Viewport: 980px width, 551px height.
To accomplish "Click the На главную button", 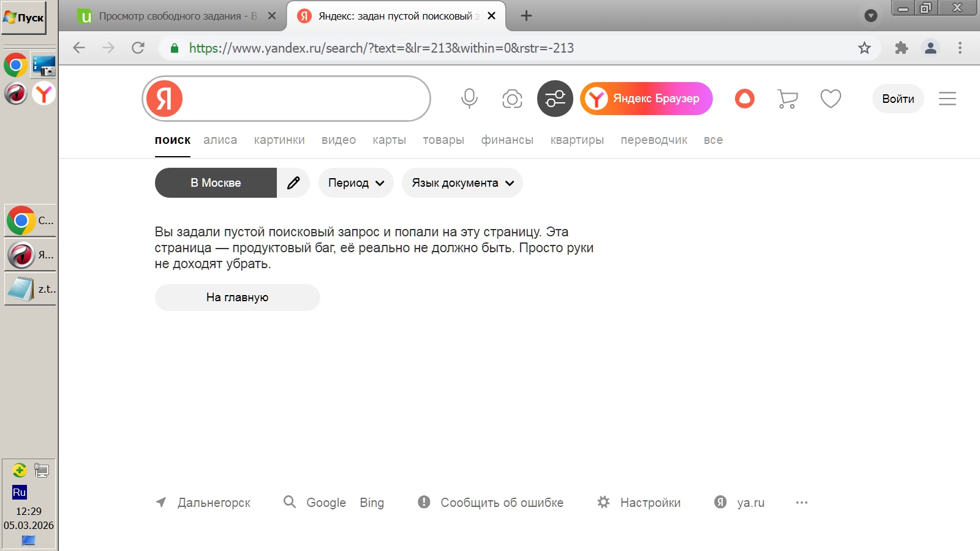I will click(237, 298).
